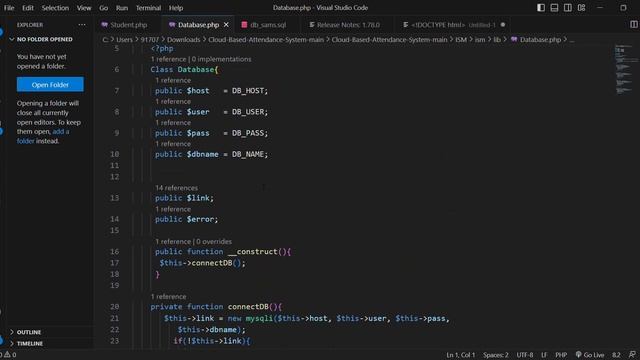Click 'public $error;' code line
The width and height of the screenshot is (640, 360).
(187, 220)
